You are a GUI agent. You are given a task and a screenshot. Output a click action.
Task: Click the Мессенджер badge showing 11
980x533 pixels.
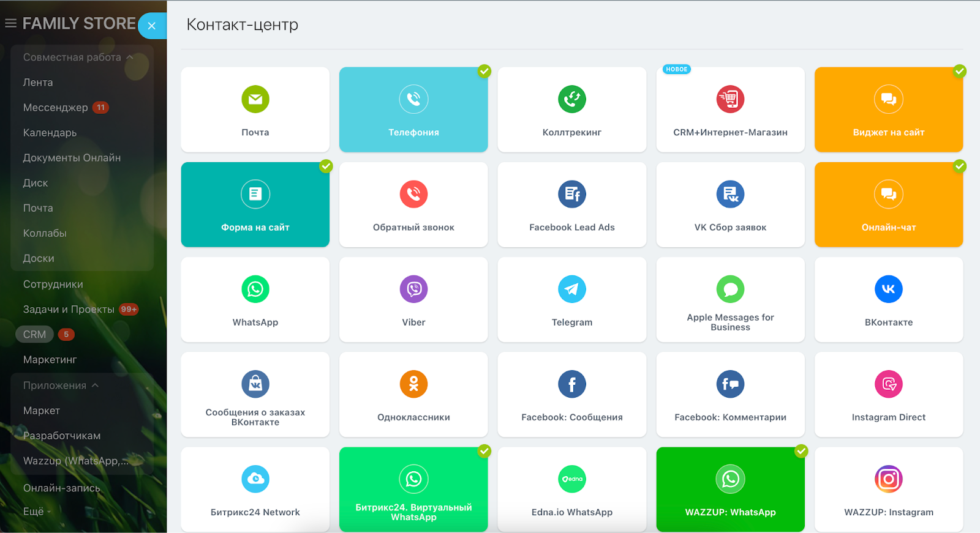[x=100, y=108]
